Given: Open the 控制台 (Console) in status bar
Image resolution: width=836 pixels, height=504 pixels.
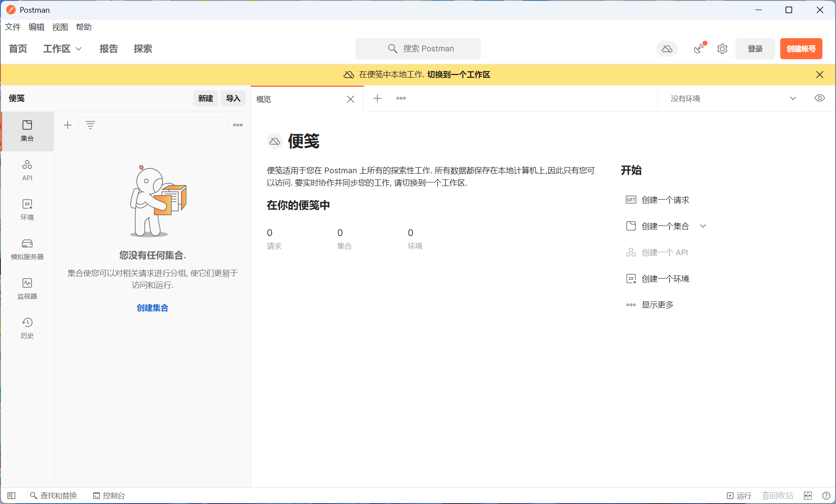Looking at the screenshot, I should [109, 496].
